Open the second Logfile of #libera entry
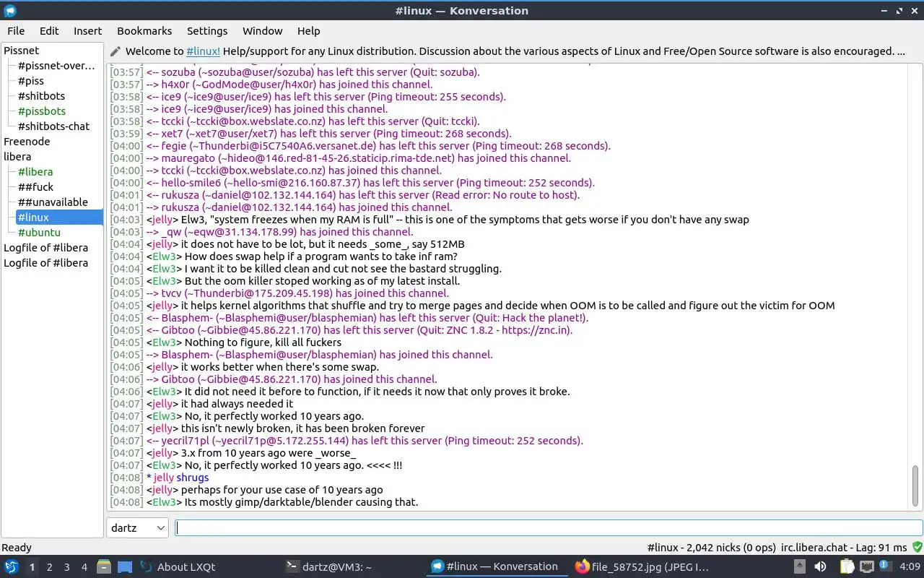This screenshot has height=578, width=924. tap(45, 263)
